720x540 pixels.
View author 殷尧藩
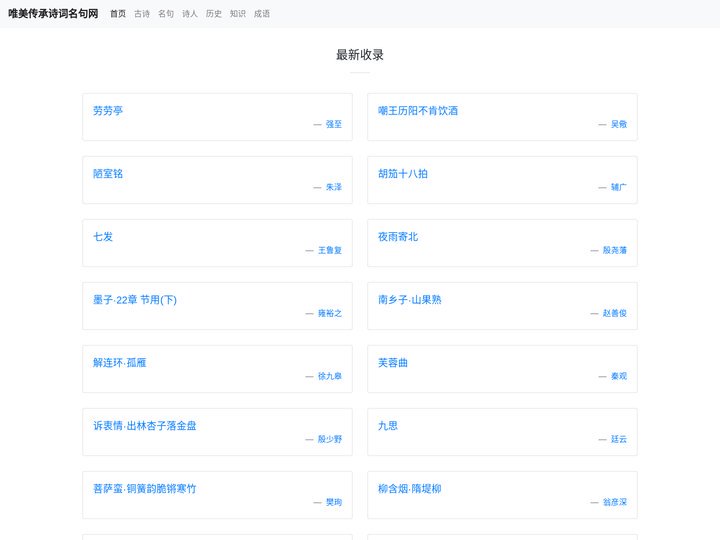(615, 250)
